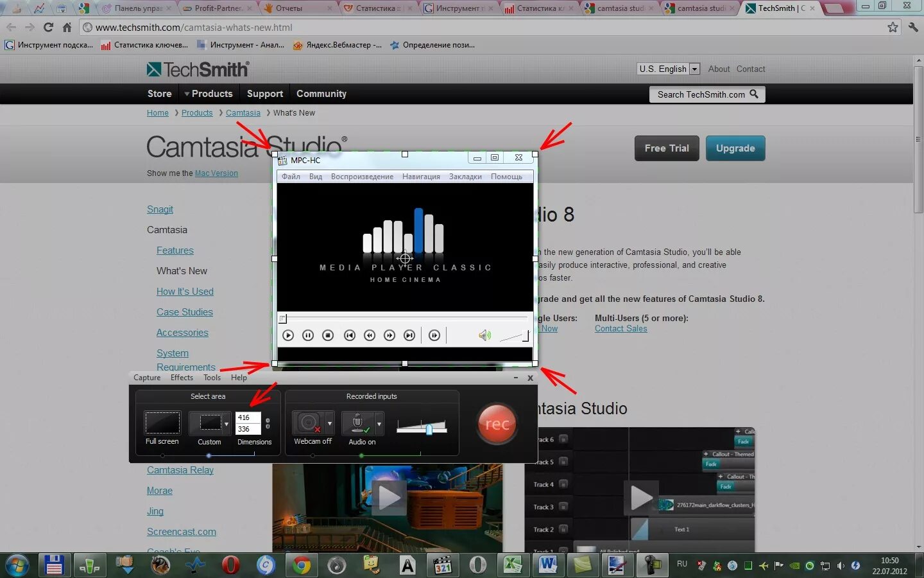Open the recorder Capture menu
Image resolution: width=924 pixels, height=578 pixels.
point(147,378)
